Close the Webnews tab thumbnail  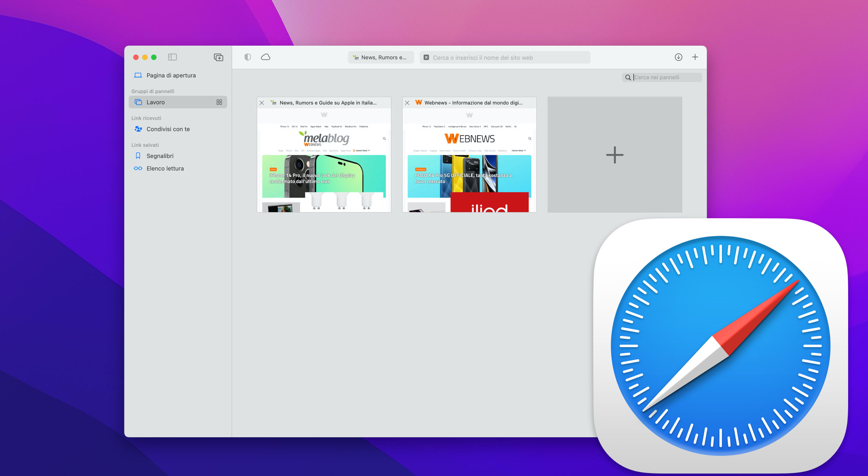[x=407, y=103]
